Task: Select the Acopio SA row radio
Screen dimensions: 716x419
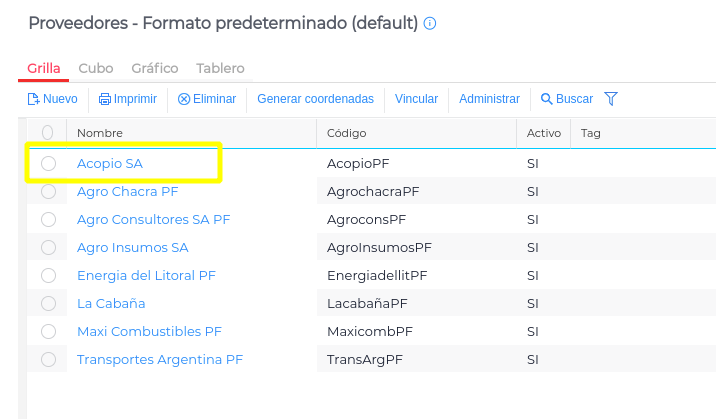Action: point(48,163)
